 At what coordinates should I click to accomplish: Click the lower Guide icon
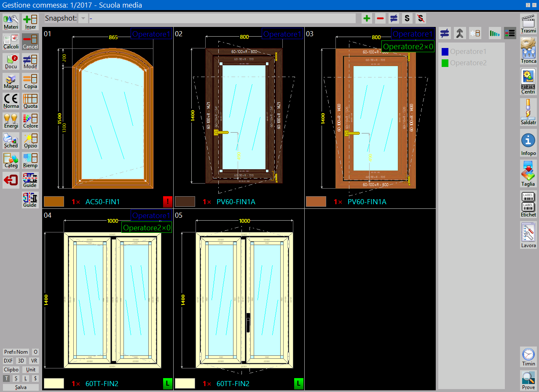point(30,200)
